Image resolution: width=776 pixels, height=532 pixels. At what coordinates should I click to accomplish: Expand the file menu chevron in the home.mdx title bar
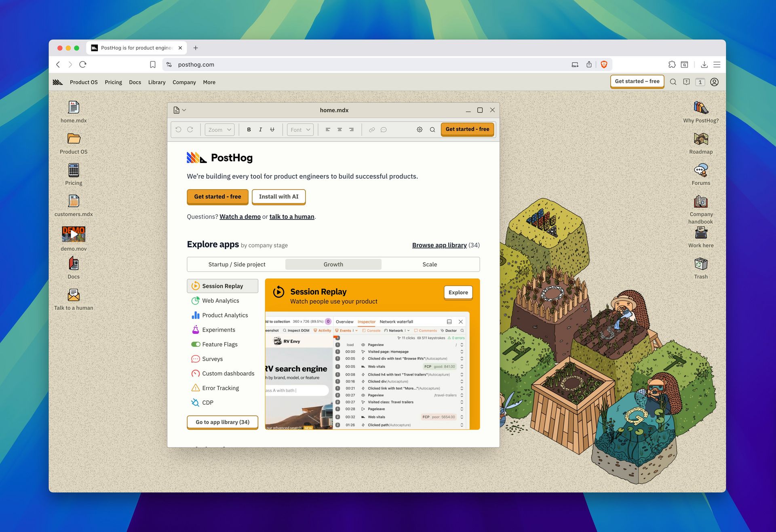[184, 110]
